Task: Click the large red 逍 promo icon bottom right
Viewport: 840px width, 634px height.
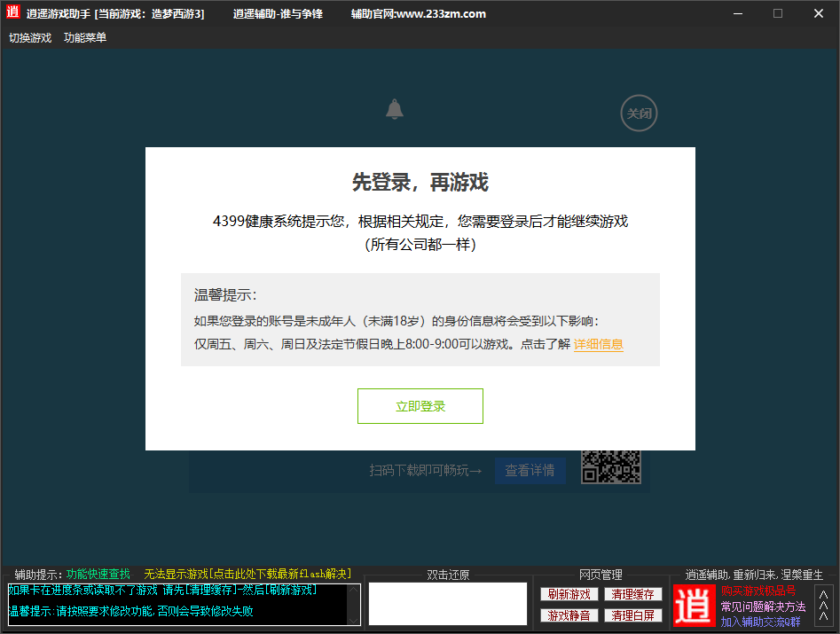Action: (694, 606)
